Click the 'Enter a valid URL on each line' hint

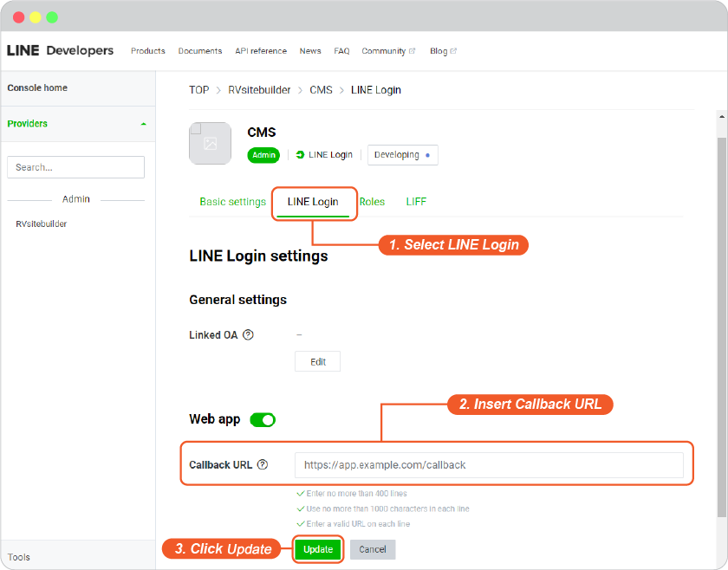click(x=358, y=524)
